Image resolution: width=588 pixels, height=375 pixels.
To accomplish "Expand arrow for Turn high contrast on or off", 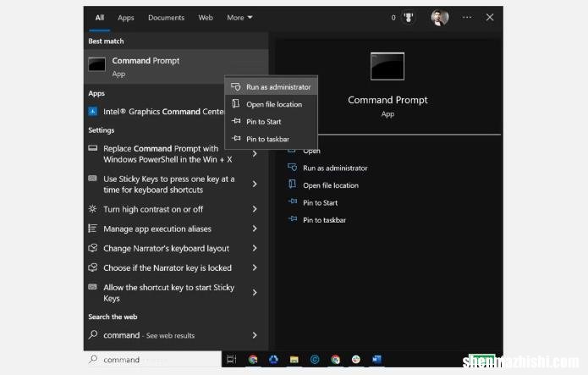I will click(x=255, y=209).
